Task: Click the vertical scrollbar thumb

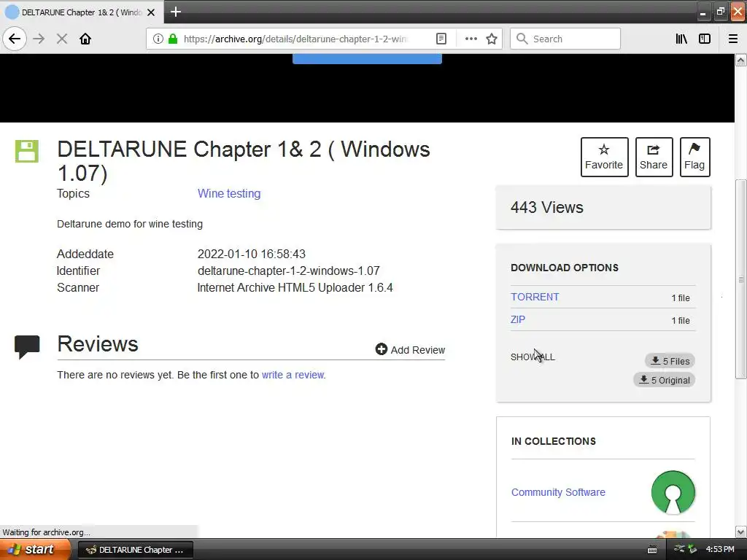Action: tap(741, 279)
